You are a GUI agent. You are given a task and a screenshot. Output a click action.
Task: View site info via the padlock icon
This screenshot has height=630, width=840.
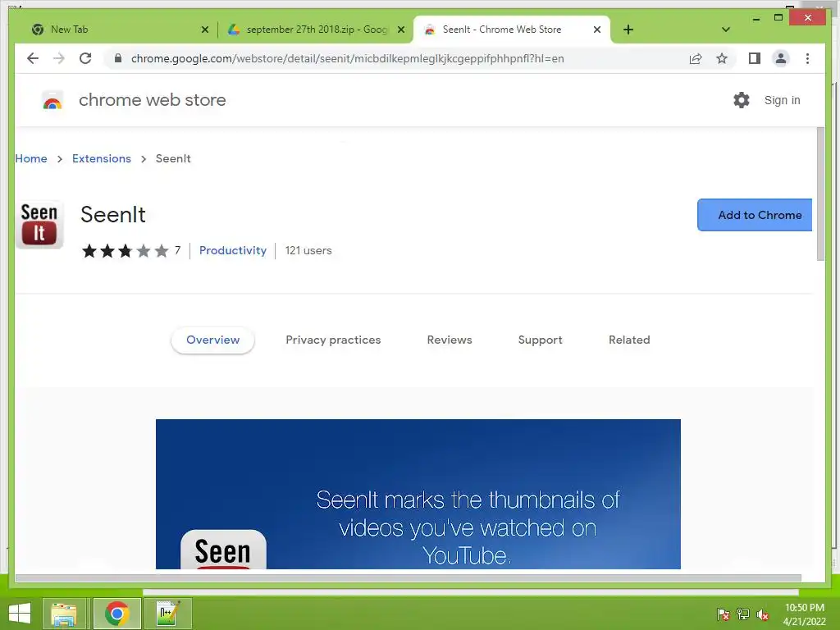(x=118, y=58)
